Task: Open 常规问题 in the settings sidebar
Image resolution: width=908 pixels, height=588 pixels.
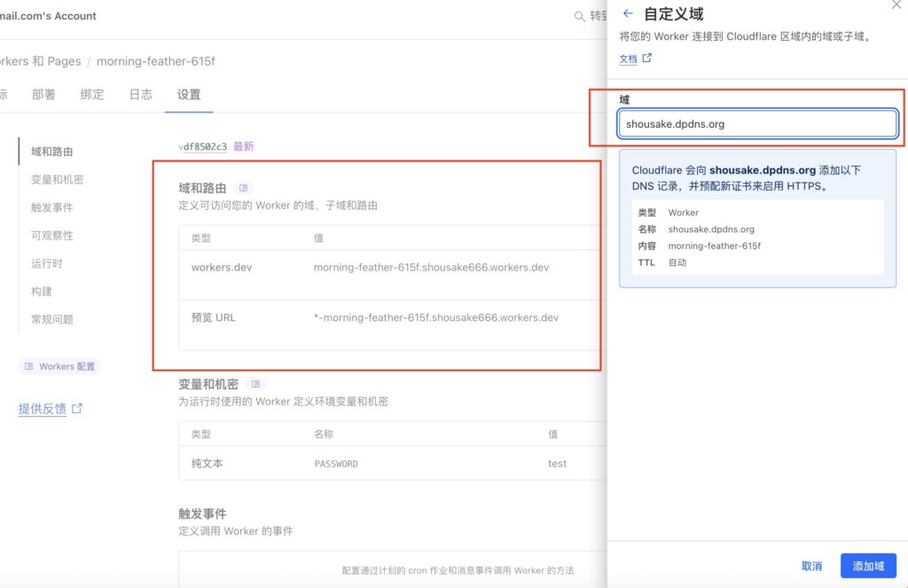Action: (x=52, y=319)
